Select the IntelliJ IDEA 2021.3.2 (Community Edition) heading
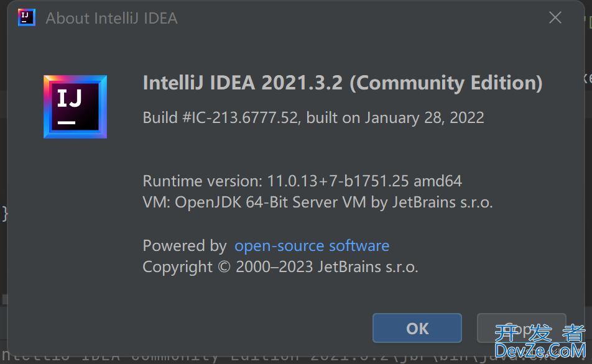Screen dimensions: 592x364 click(x=343, y=83)
